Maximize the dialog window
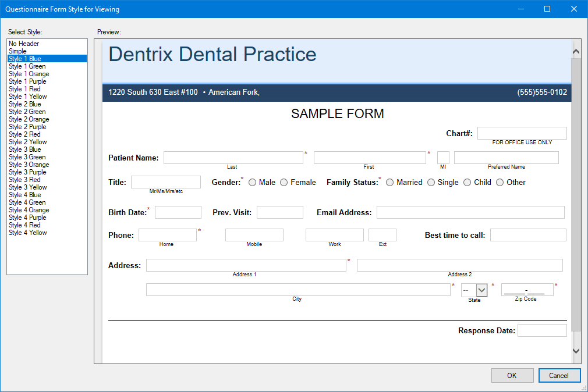Screen dimensions: 588x392 click(x=547, y=9)
